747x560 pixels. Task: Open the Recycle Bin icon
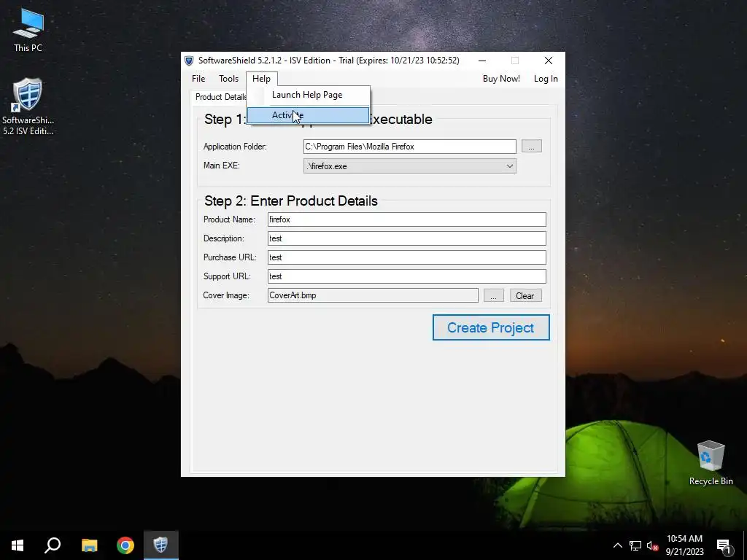pos(711,463)
